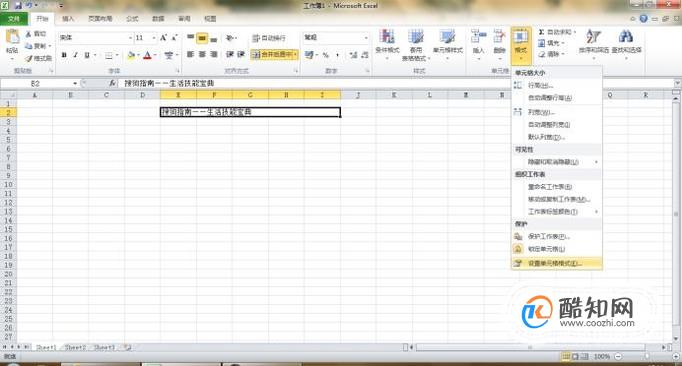Toggle underline formatting button
The image size is (682, 366).
pos(87,55)
